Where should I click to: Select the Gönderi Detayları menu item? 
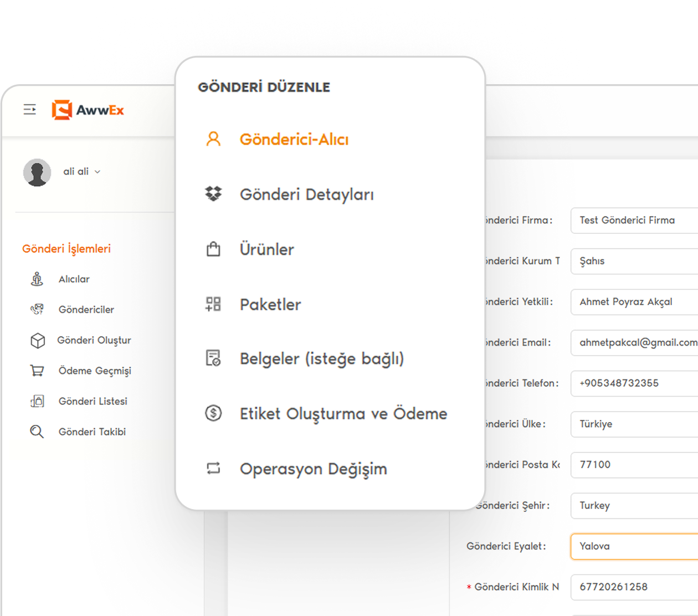click(307, 194)
